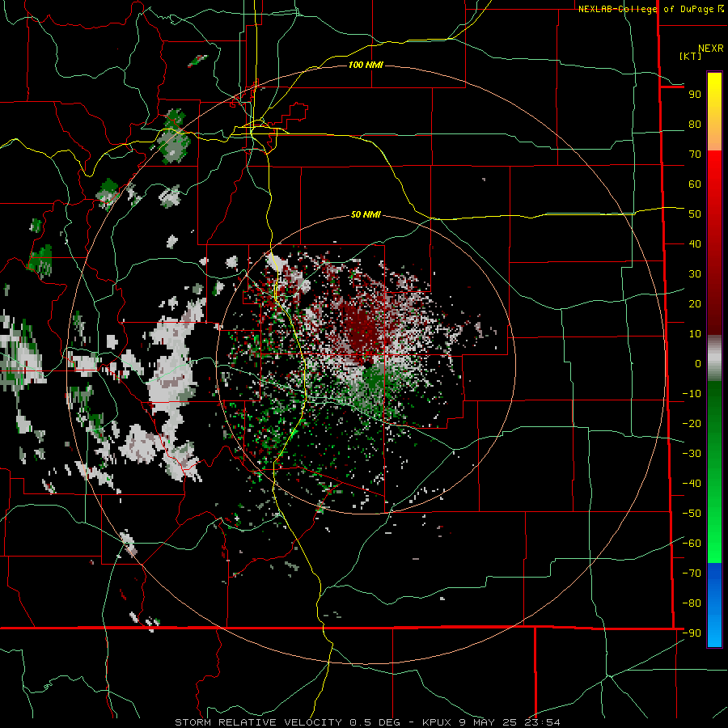728x728 pixels.
Task: Click the -80 value on the velocity scale
Action: tap(692, 603)
